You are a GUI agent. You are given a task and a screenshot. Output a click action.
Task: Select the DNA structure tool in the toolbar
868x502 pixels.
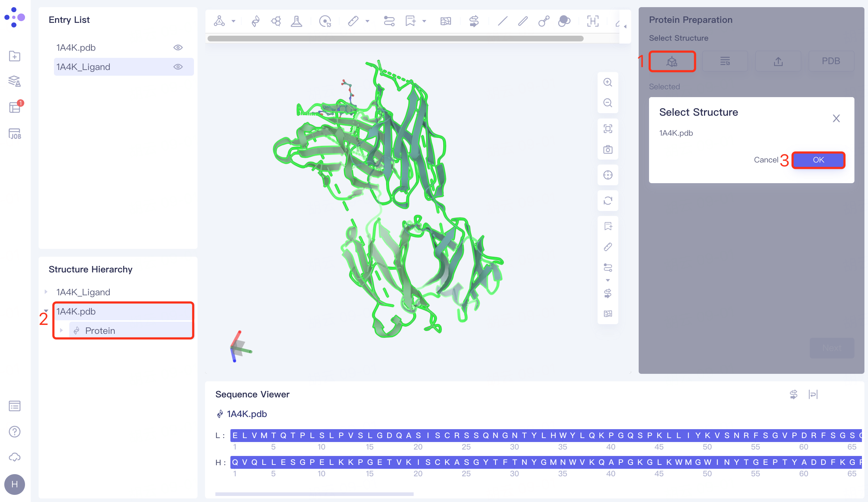[x=255, y=21]
